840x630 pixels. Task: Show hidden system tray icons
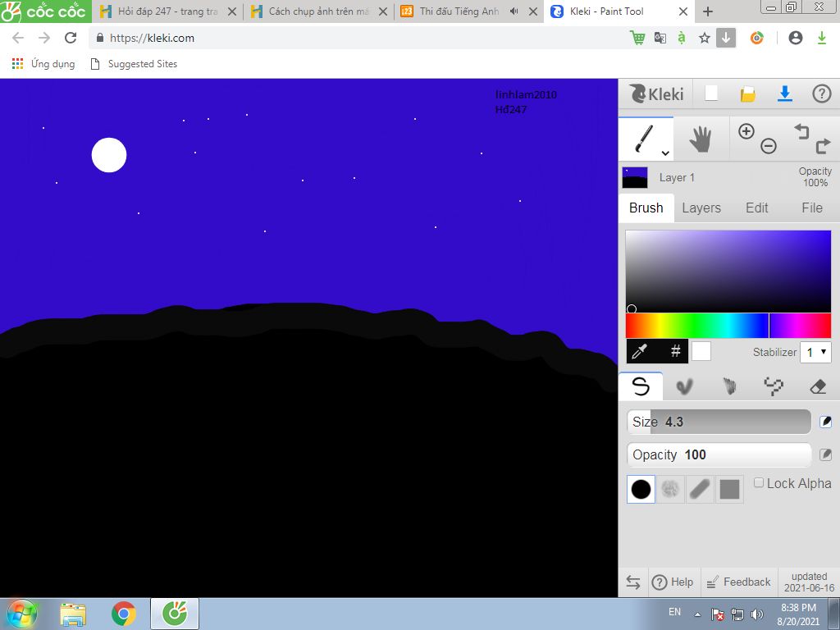pos(697,614)
